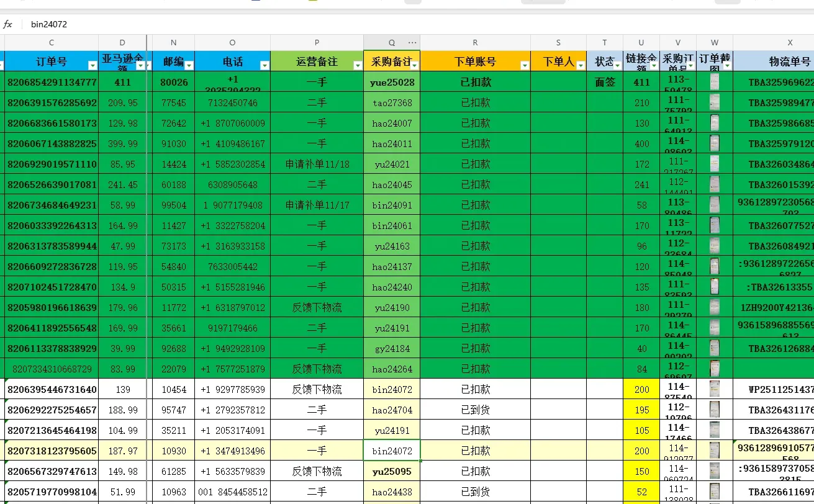Open order screenshot thumbnail in row 8207334310668729
814x504 pixels.
715,369
